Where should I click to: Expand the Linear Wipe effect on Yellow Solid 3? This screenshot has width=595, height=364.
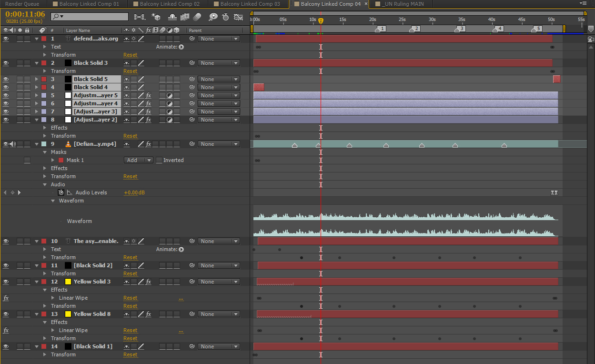(53, 298)
